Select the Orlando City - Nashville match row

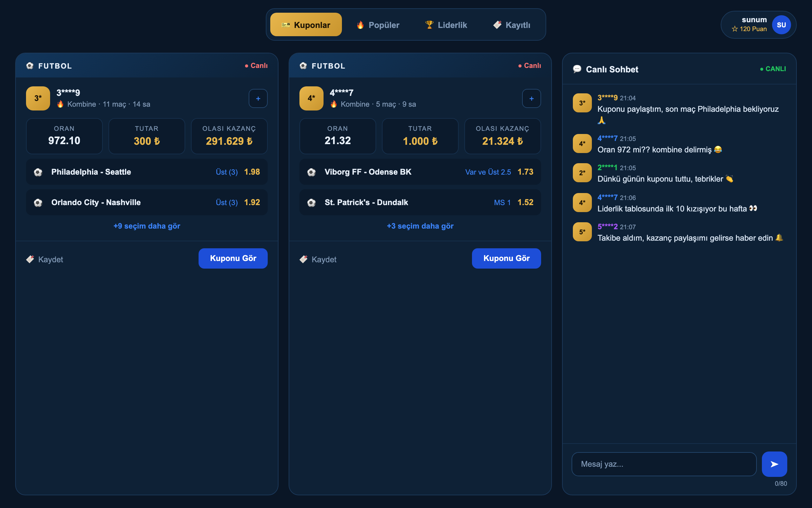tap(147, 203)
